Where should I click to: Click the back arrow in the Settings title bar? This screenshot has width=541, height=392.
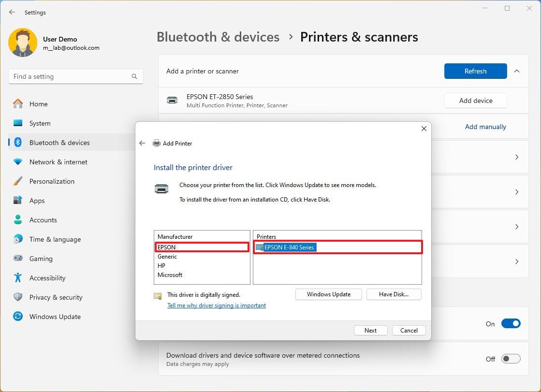(x=12, y=12)
